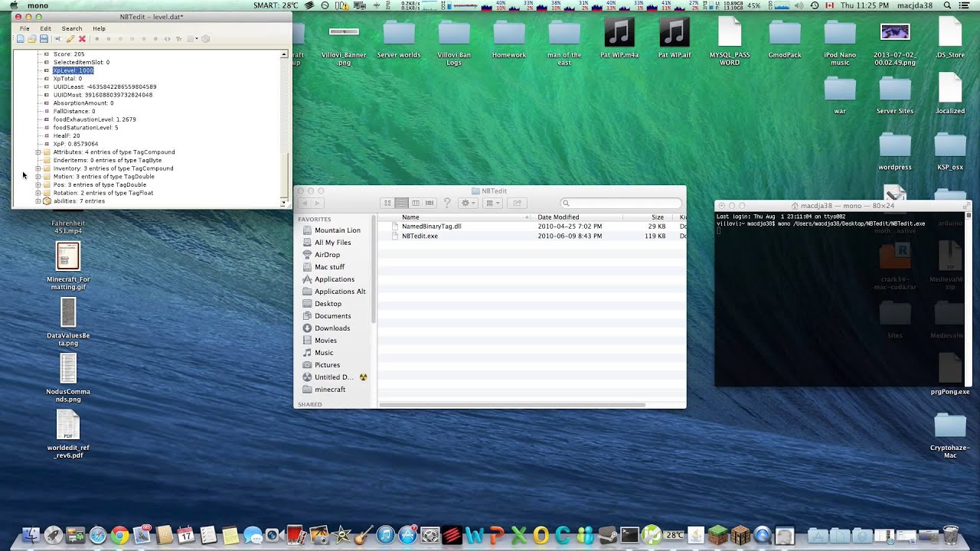Open Documents in Finder sidebar

coord(332,316)
